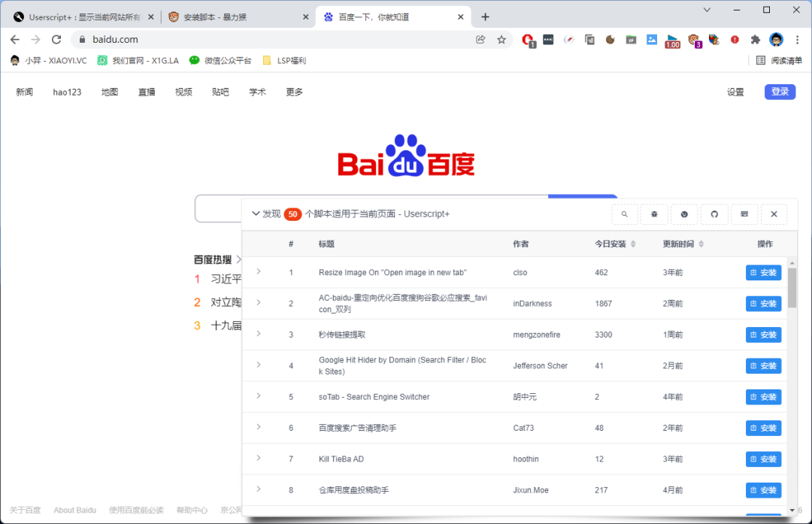Go back to previous page
The height and width of the screenshot is (524, 812).
14,39
